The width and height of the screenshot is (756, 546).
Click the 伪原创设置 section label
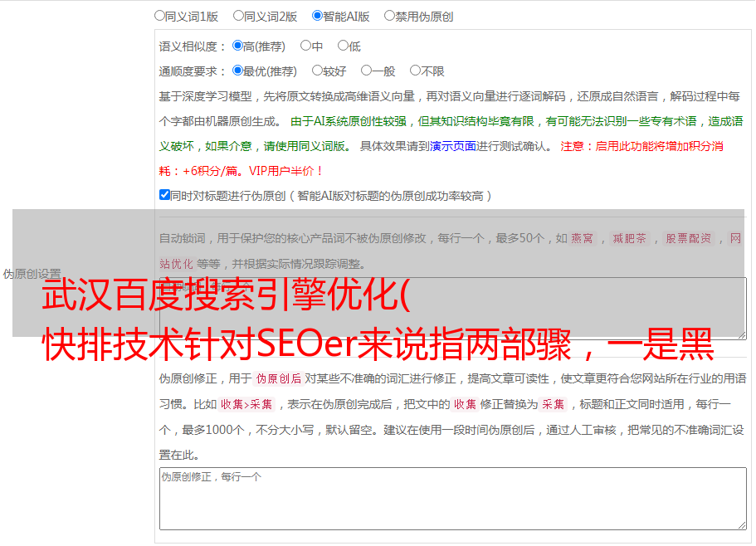[32, 274]
